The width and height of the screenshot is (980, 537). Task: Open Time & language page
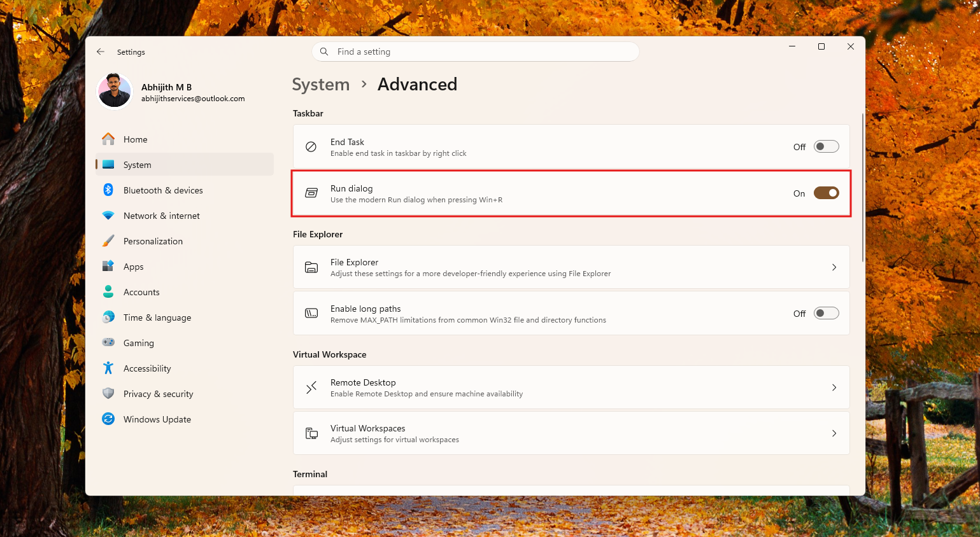coord(185,317)
